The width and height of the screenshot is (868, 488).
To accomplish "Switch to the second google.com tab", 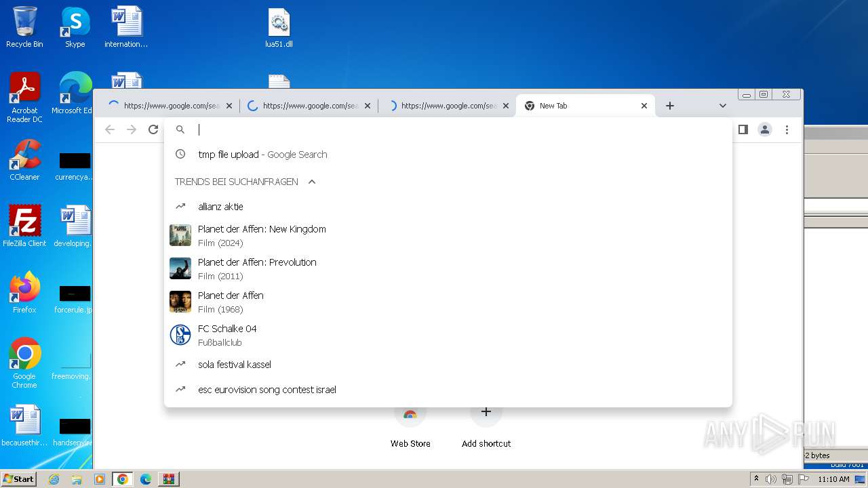I will (309, 106).
